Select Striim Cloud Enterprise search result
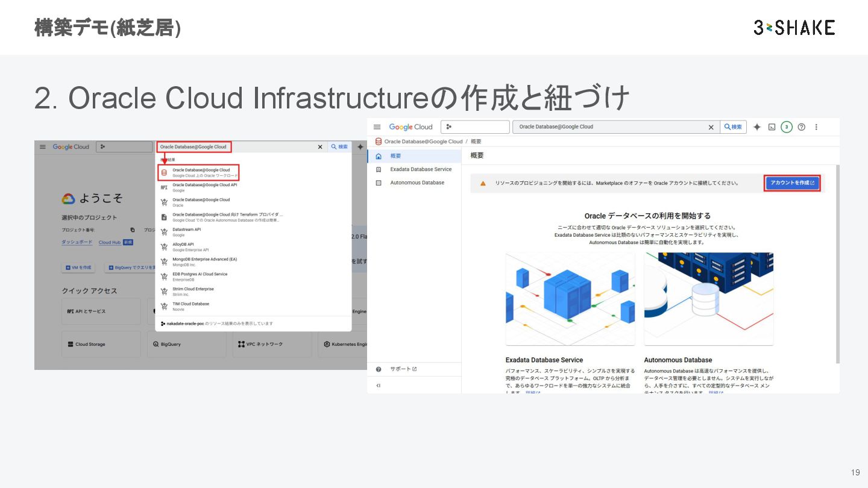 pos(254,292)
